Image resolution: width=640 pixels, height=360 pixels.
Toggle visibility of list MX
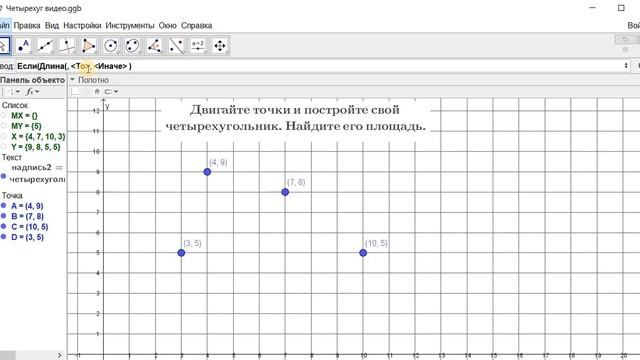(3, 116)
